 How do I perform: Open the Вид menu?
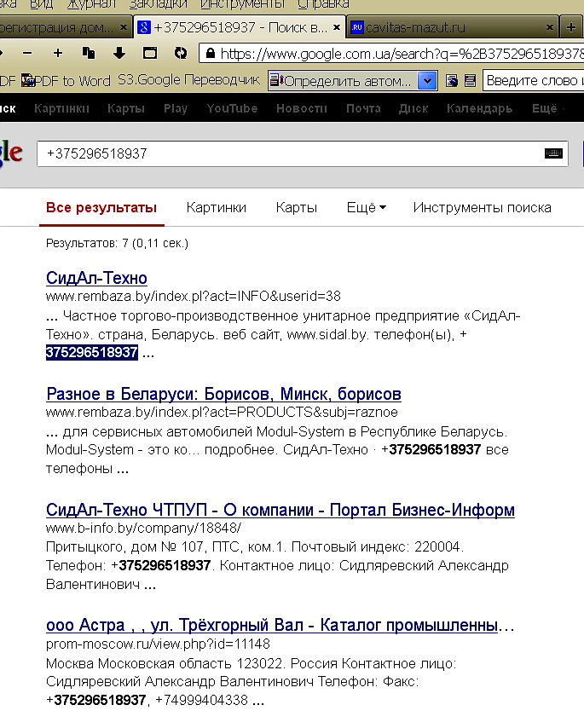pyautogui.click(x=41, y=4)
